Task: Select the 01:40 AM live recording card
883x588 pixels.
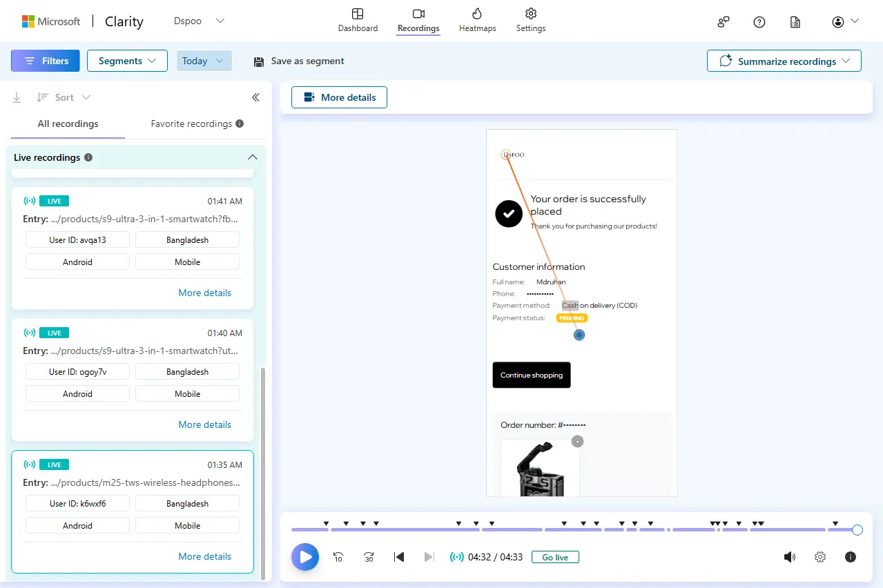Action: point(133,380)
